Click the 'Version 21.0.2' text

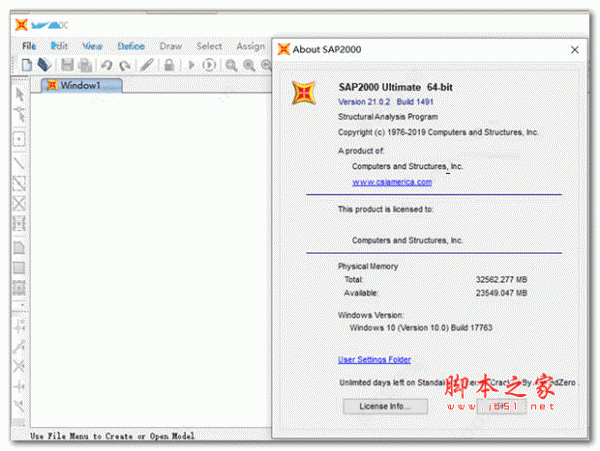pyautogui.click(x=364, y=102)
